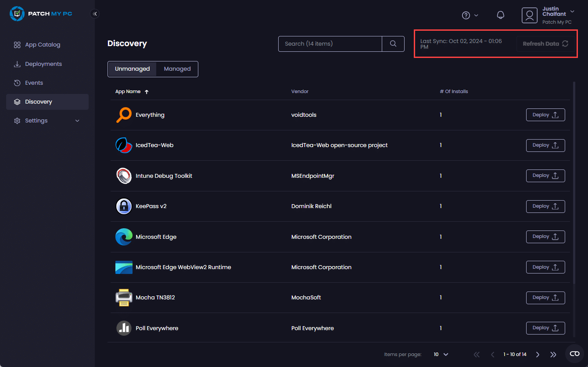Collapse the sidebar with the chevron button
Viewport: 588px width, 367px height.
pyautogui.click(x=95, y=14)
